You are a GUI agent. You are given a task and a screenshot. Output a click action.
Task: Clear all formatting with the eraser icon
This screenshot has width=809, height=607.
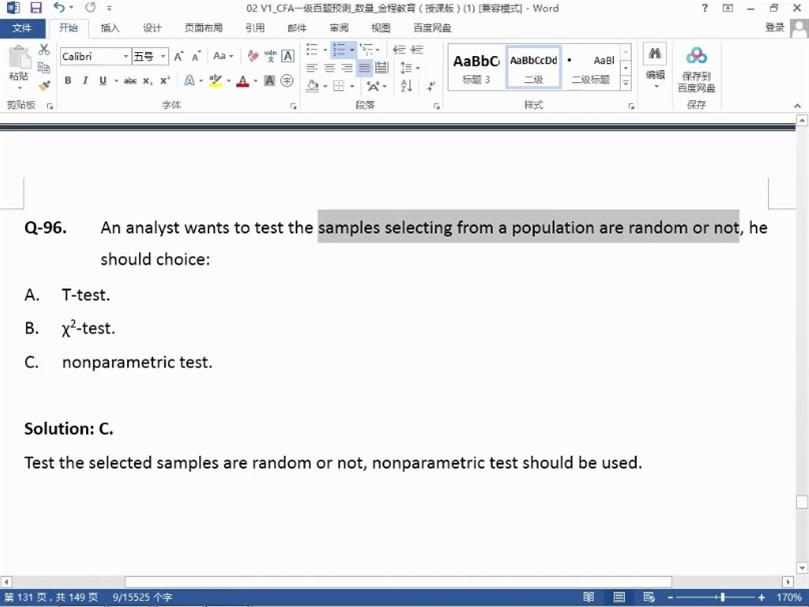(253, 56)
